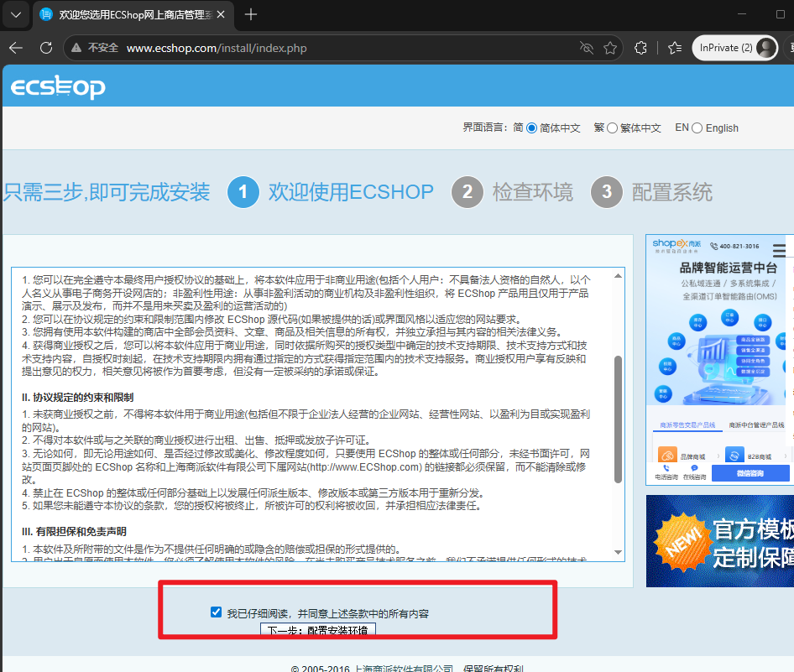Select Traditional Chinese language radio
The height and width of the screenshot is (672, 794).
612,128
